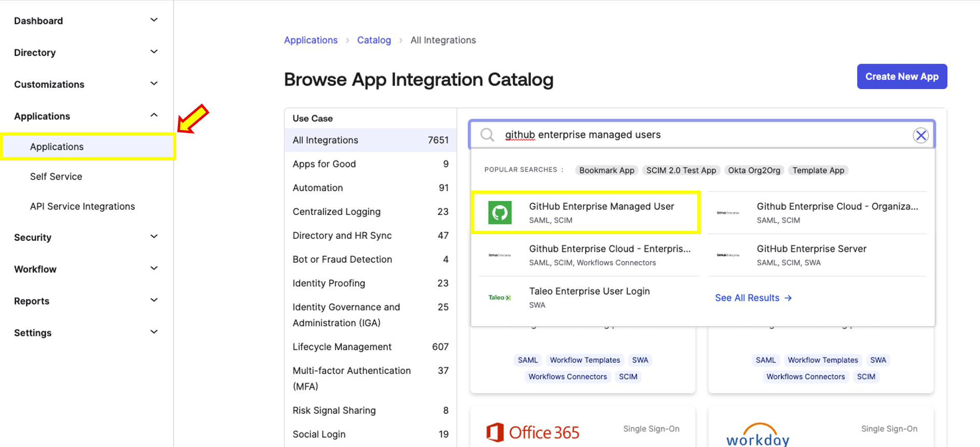The height and width of the screenshot is (447, 980).
Task: Filter by Automation use case
Action: click(x=370, y=188)
